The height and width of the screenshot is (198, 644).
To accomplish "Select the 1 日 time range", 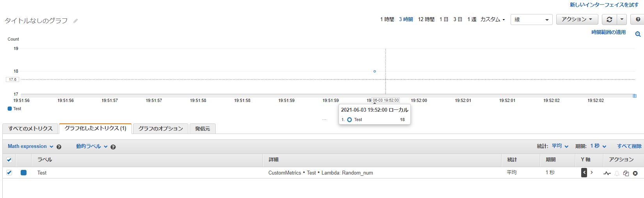I will coord(444,19).
